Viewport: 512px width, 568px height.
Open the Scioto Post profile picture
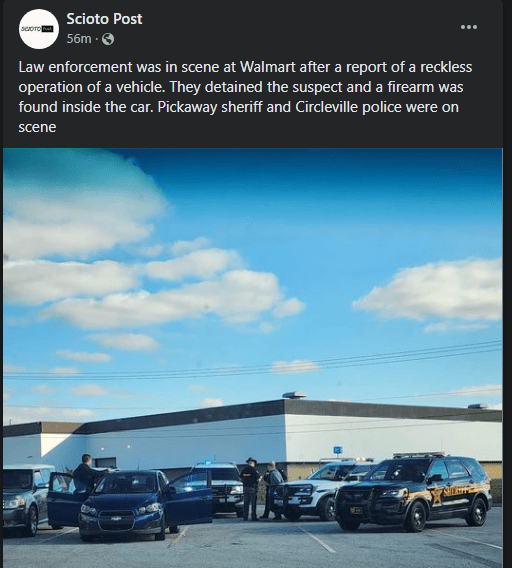click(39, 29)
